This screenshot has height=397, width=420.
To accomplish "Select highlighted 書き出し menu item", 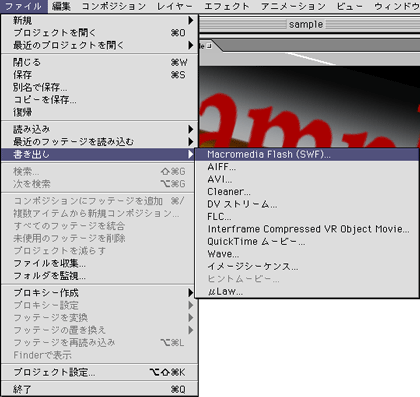I will pyautogui.click(x=99, y=154).
